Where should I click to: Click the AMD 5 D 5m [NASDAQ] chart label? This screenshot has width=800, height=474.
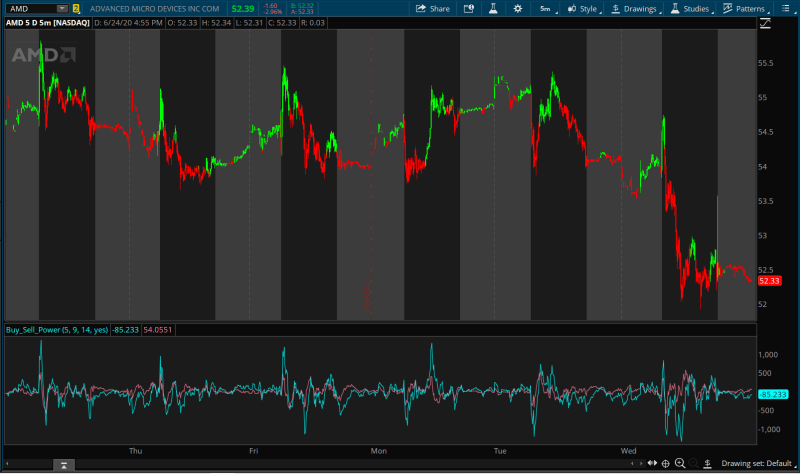click(47, 23)
